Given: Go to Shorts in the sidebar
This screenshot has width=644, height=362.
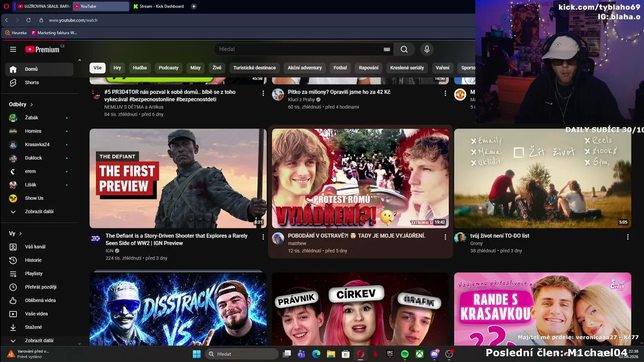Looking at the screenshot, I should pos(39,82).
